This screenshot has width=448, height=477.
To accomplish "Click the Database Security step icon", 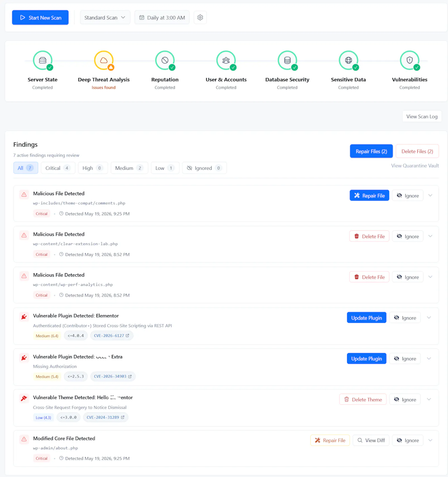I will [287, 60].
